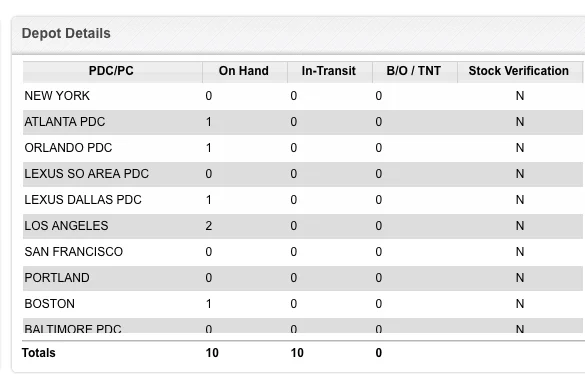
Task: Select the BALTIMORE PDC row
Action: click(x=303, y=325)
